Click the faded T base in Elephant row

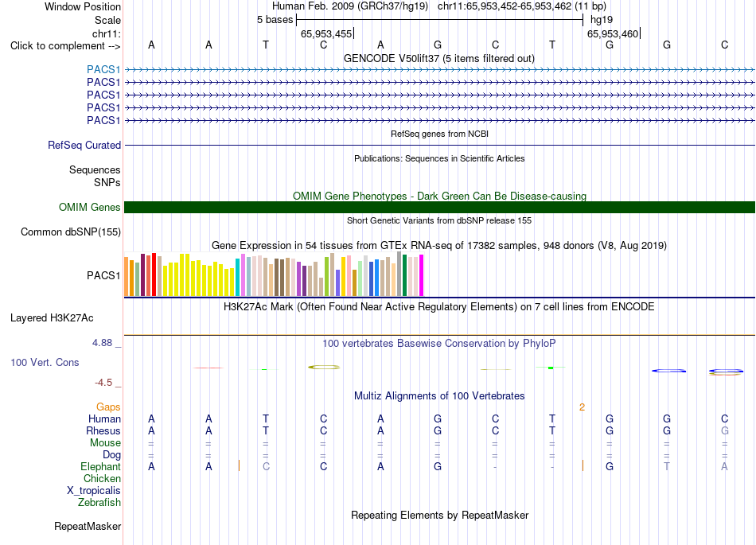(x=667, y=466)
